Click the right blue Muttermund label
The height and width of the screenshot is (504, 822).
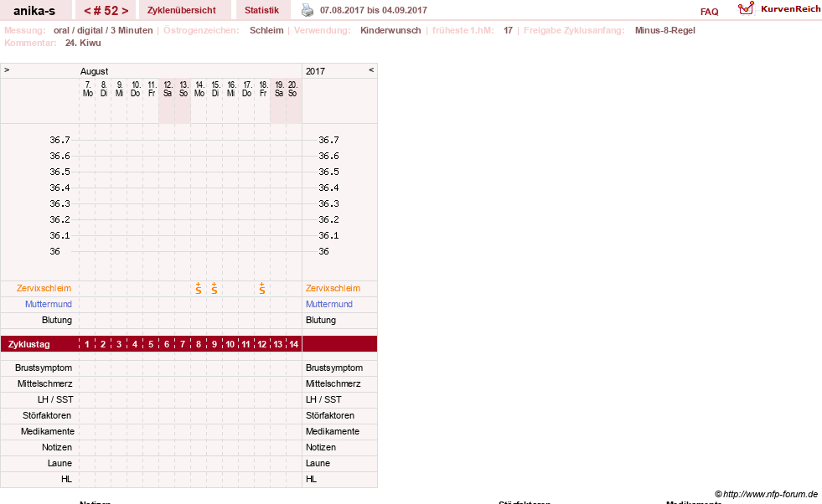point(329,304)
